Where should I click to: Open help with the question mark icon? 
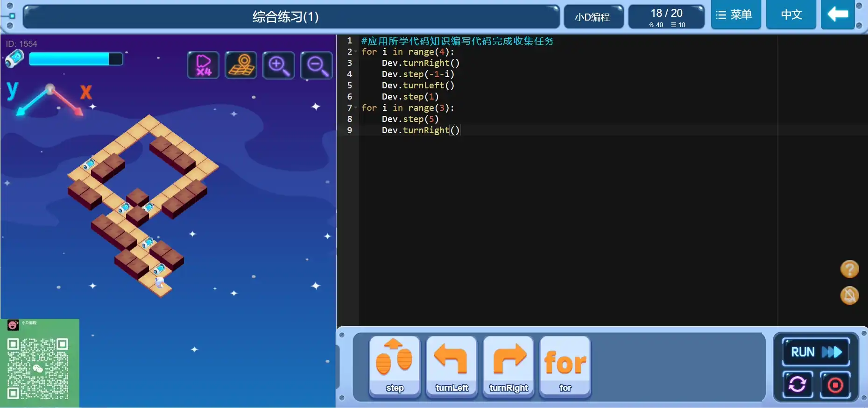[x=849, y=269]
